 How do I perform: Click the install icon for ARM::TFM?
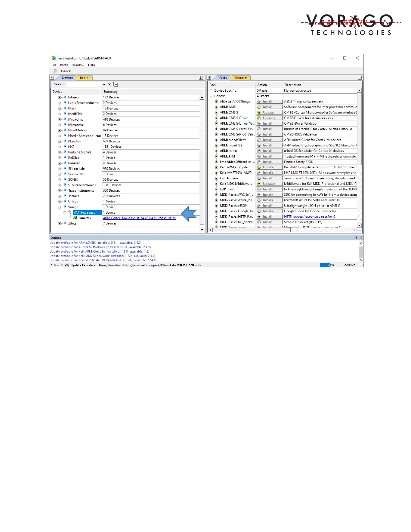click(259, 156)
